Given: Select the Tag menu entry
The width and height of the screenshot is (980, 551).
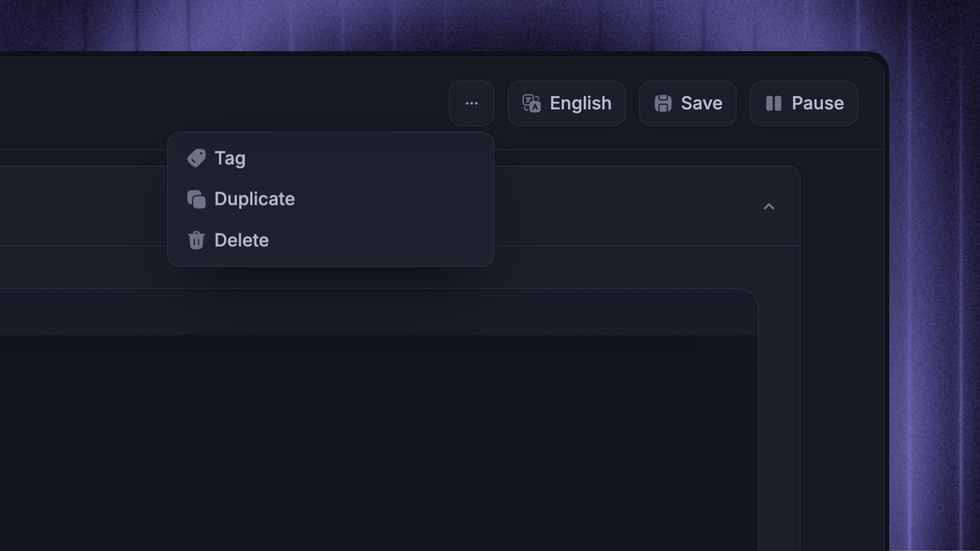Looking at the screenshot, I should [x=331, y=158].
